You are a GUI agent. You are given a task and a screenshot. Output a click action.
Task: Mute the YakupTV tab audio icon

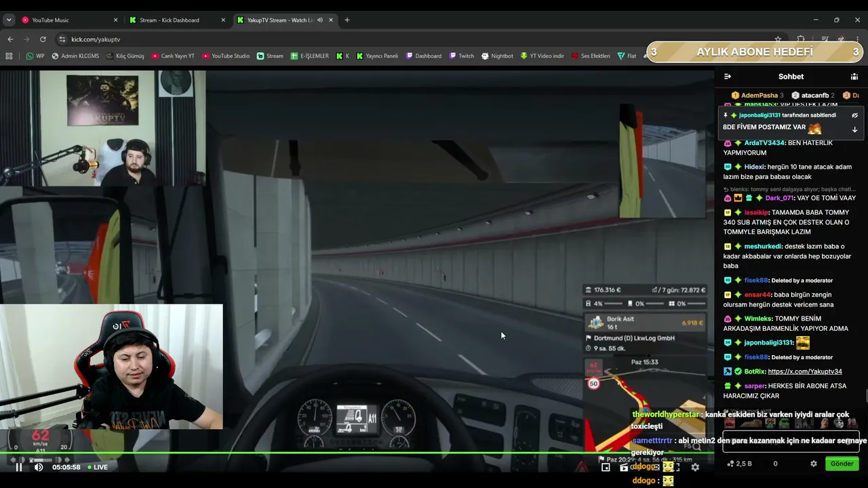[x=320, y=20]
